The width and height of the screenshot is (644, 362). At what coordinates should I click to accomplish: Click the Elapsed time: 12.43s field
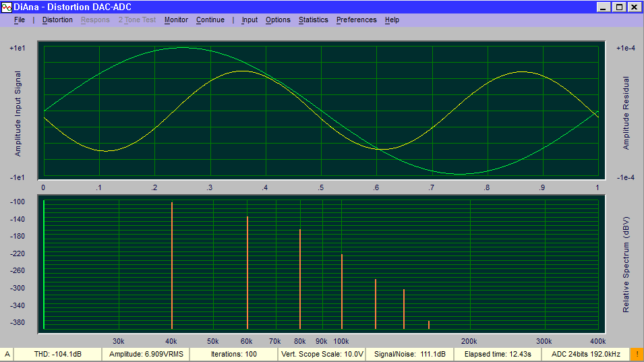pos(498,354)
